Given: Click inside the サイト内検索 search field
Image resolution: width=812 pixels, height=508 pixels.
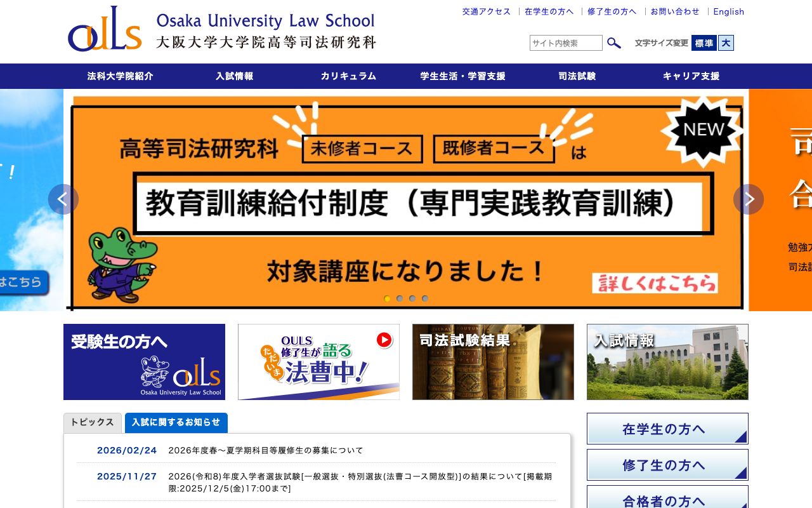Looking at the screenshot, I should coord(565,43).
